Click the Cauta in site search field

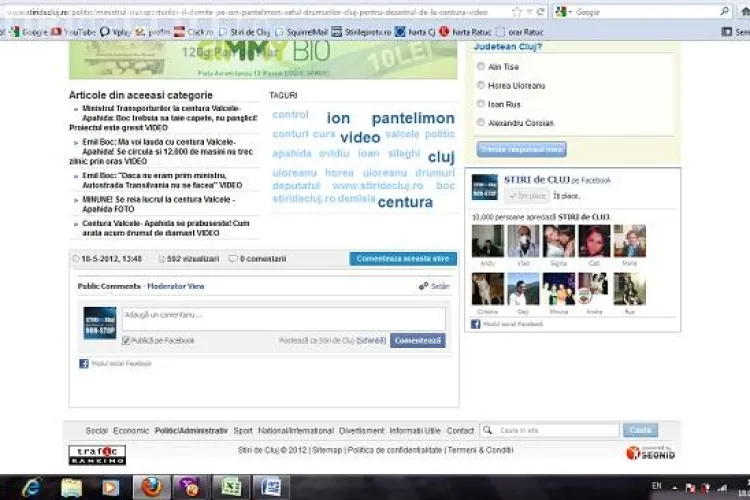[x=550, y=430]
